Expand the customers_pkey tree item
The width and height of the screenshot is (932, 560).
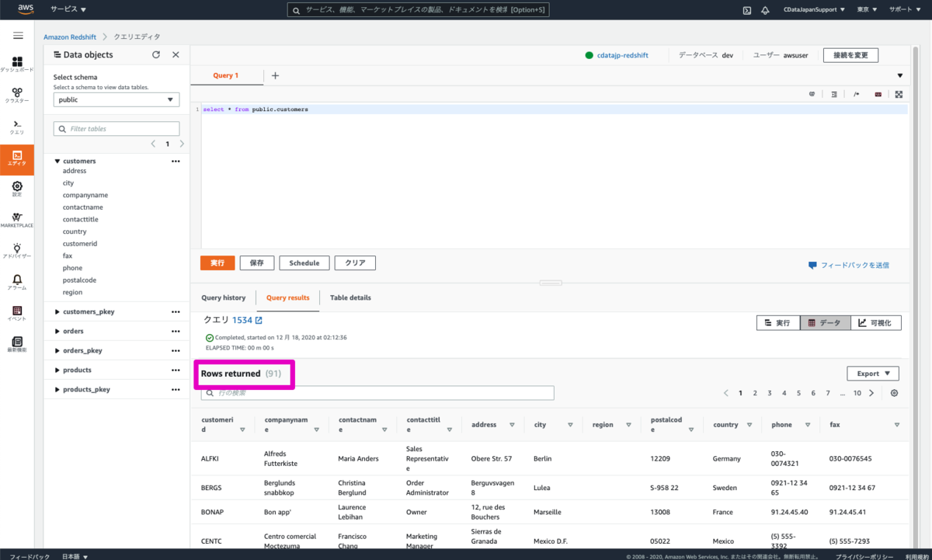point(57,311)
